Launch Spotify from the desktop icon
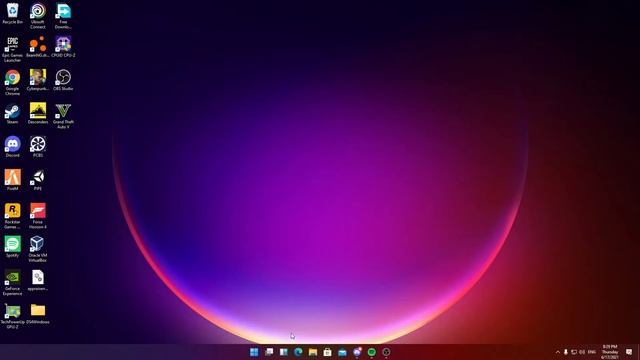The height and width of the screenshot is (360, 640). [x=13, y=247]
